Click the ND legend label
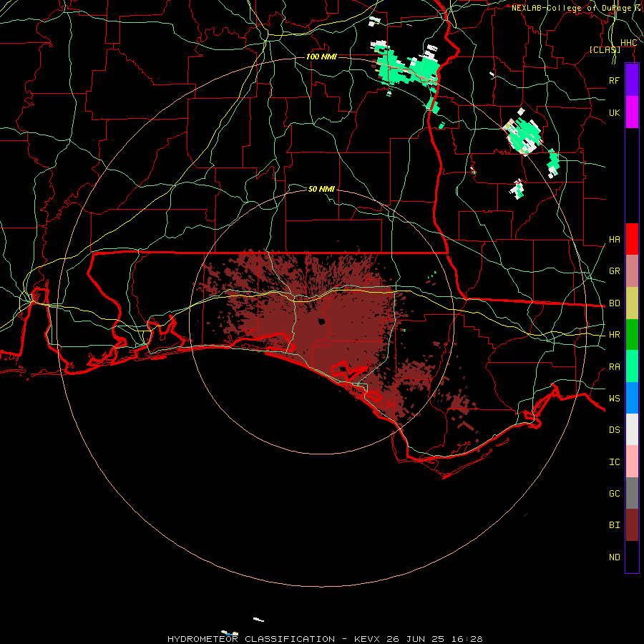 coord(614,557)
